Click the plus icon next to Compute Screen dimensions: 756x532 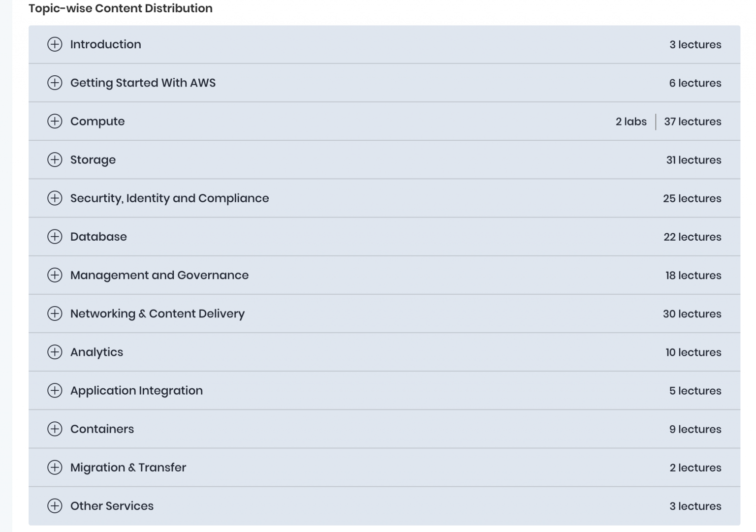[x=55, y=121]
